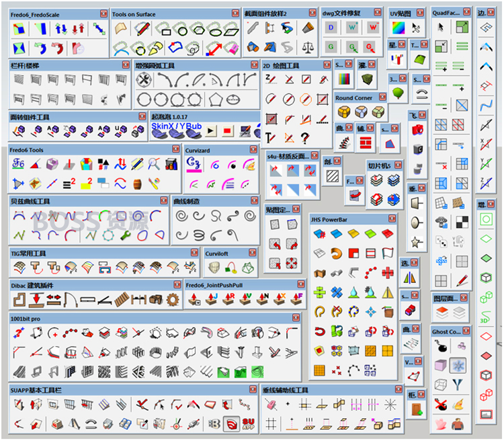The height and width of the screenshot is (441, 504).
Task: Click the blue D icon in dwg文件修复
Action: point(331,28)
